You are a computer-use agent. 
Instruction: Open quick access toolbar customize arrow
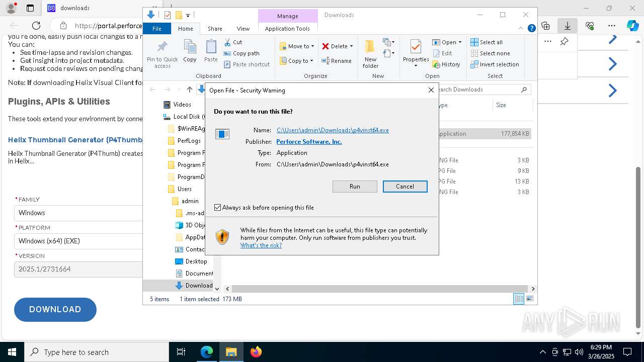[x=188, y=15]
